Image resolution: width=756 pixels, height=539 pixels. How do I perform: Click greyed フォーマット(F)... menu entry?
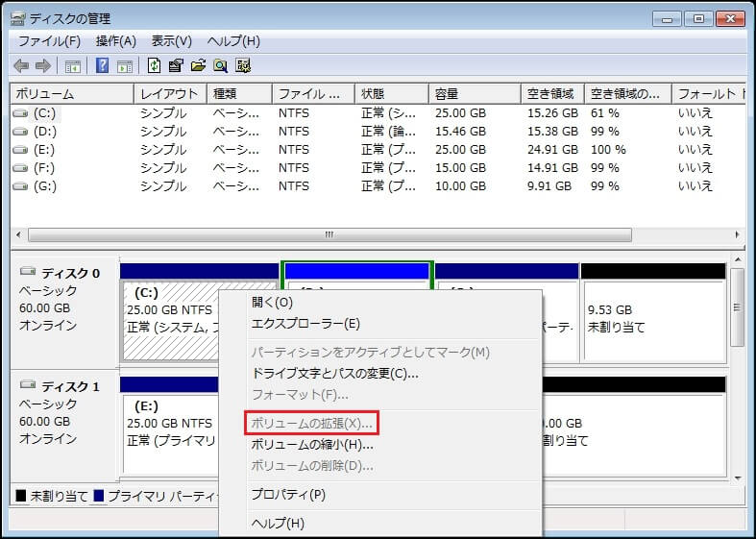click(300, 395)
